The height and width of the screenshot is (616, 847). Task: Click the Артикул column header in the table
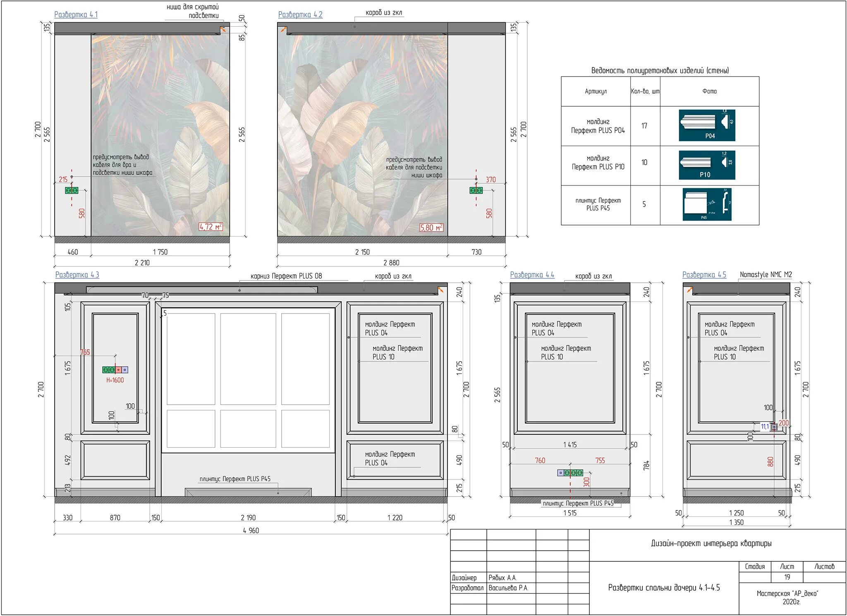[x=596, y=91]
